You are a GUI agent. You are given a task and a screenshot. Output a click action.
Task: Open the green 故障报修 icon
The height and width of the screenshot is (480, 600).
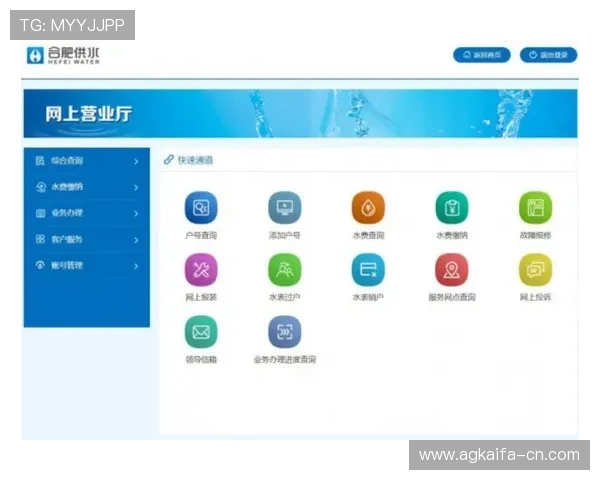tap(535, 207)
